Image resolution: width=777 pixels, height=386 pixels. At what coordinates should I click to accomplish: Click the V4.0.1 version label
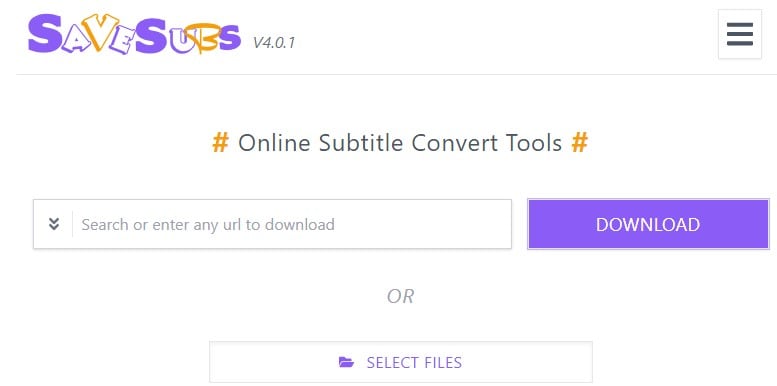[x=274, y=43]
